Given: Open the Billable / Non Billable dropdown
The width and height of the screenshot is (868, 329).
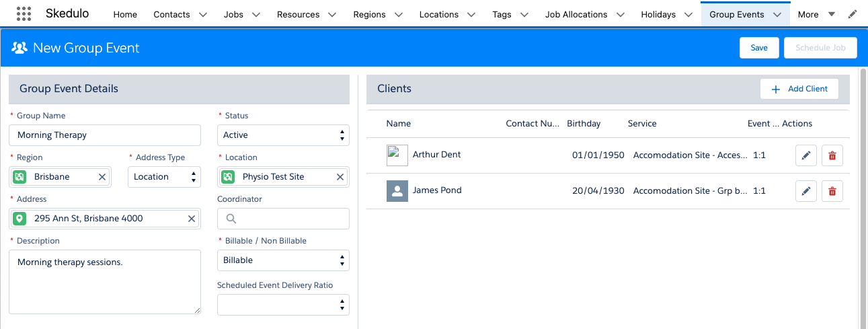Looking at the screenshot, I should click(283, 260).
